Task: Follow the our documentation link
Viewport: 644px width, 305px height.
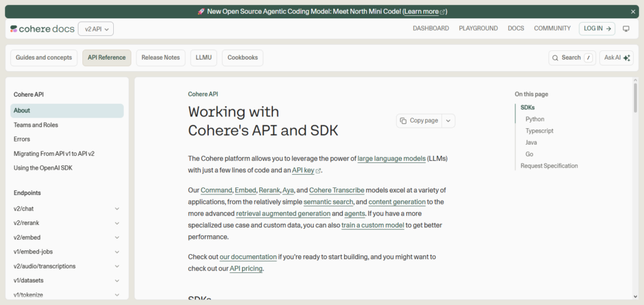Action: [x=248, y=257]
